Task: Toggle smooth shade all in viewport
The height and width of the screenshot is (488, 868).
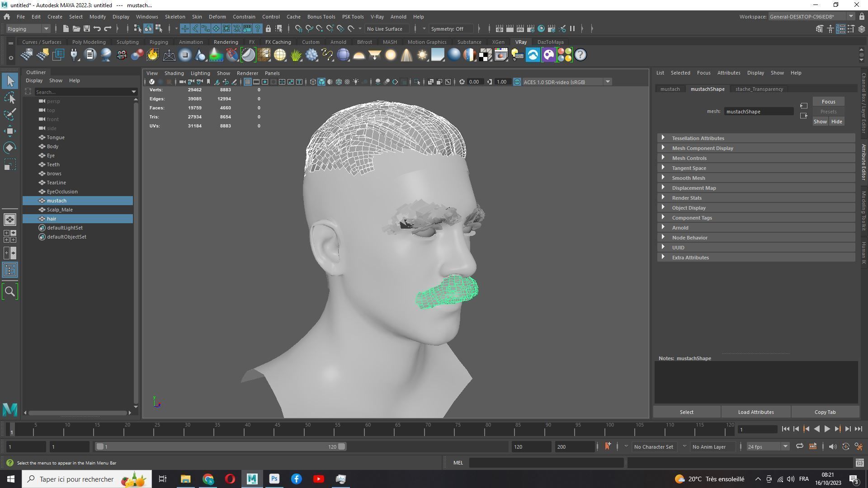Action: [321, 82]
